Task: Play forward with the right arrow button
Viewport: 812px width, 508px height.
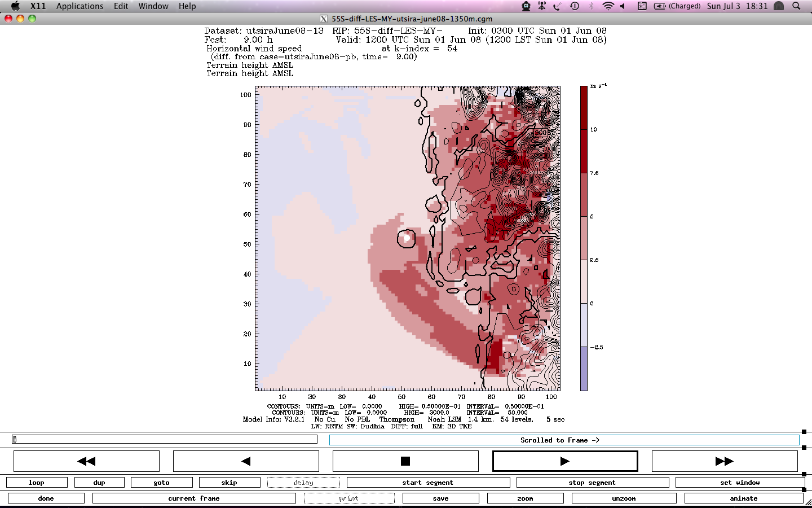Action: (565, 461)
